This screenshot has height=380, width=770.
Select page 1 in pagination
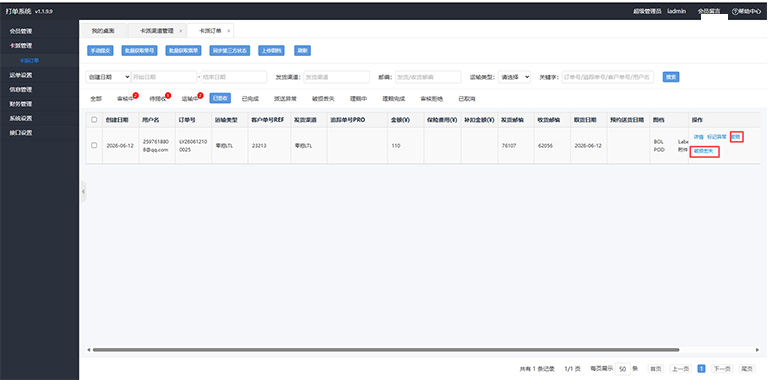click(702, 369)
